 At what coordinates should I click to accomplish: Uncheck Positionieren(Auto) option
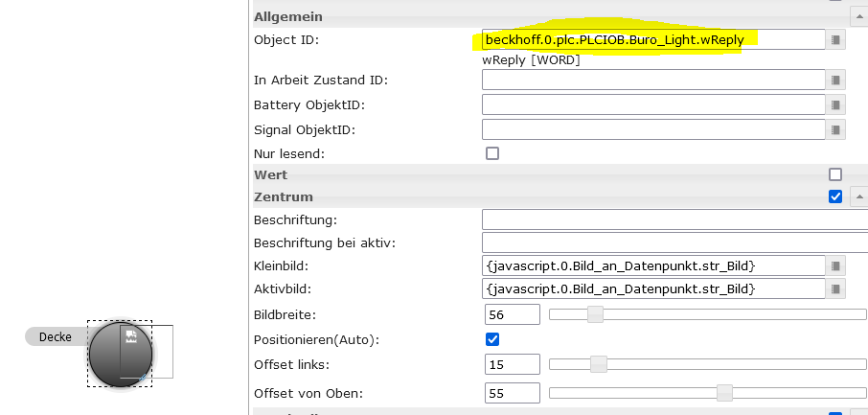492,339
